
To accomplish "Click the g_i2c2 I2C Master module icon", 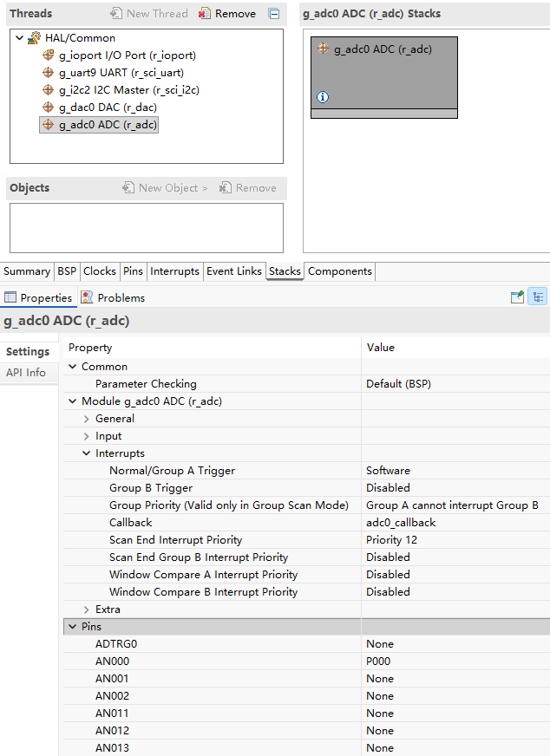I will (x=49, y=89).
